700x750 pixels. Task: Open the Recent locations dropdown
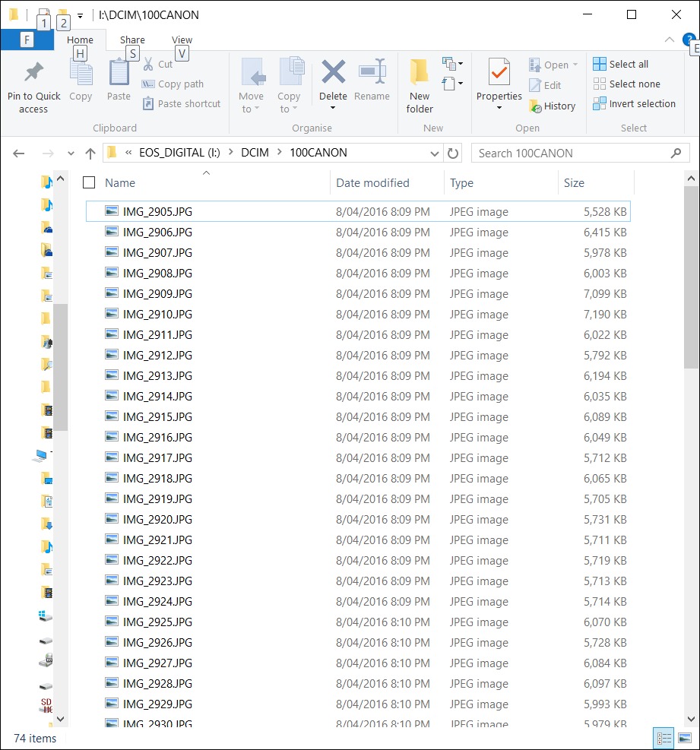click(71, 153)
